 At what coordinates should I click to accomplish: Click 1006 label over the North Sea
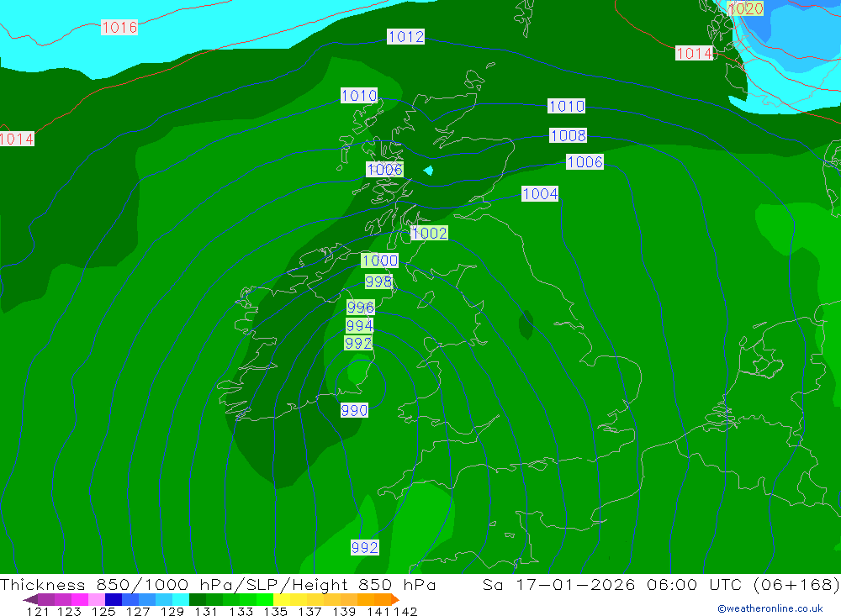(584, 162)
